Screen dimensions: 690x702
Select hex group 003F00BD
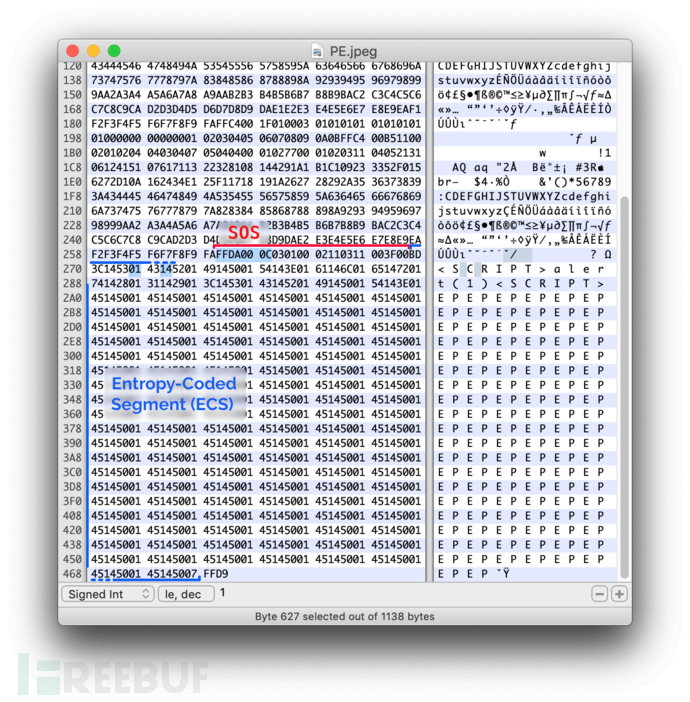396,254
